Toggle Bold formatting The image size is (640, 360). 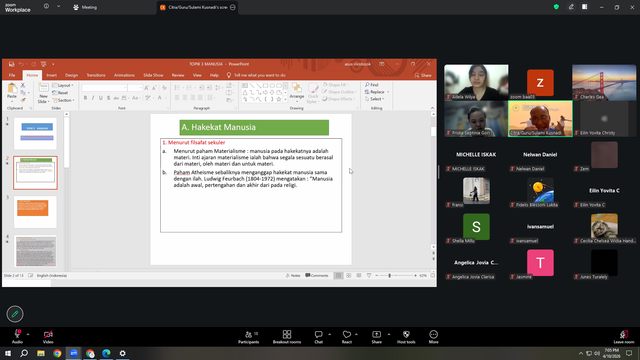(85, 98)
